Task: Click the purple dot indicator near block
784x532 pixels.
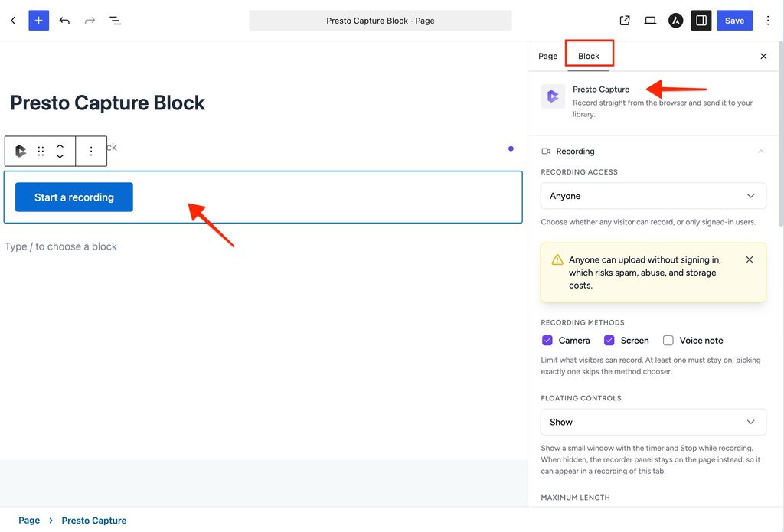Action: click(511, 149)
